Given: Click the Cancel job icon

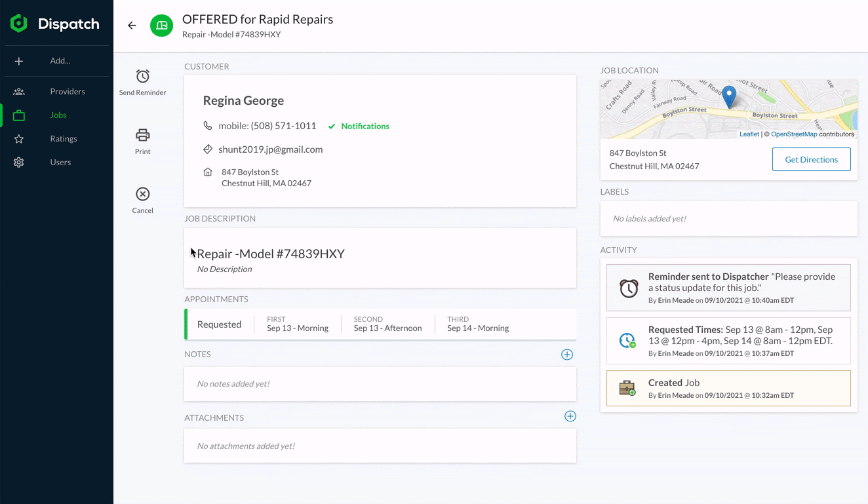Looking at the screenshot, I should pos(142,194).
